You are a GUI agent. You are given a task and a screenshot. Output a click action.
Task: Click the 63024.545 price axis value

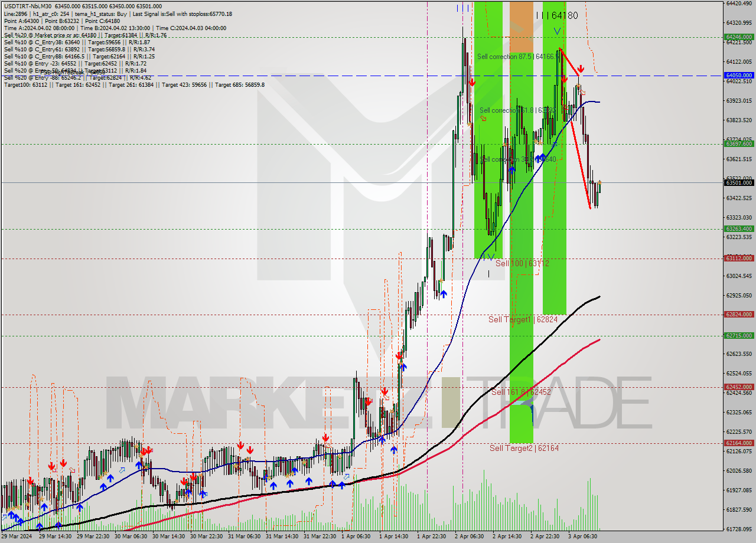(739, 276)
